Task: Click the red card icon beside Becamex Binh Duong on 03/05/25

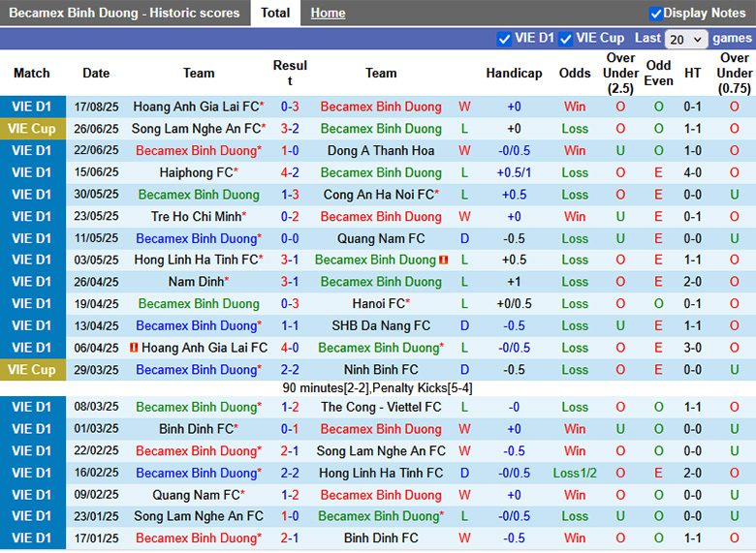Action: 444,260
